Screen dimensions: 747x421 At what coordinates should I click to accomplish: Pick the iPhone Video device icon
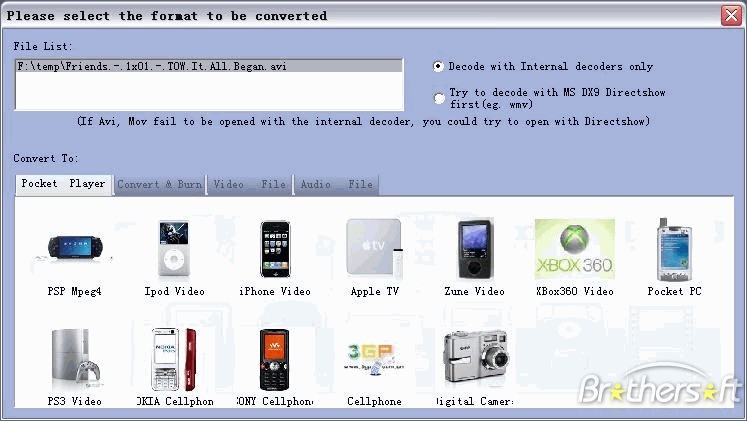tap(275, 249)
